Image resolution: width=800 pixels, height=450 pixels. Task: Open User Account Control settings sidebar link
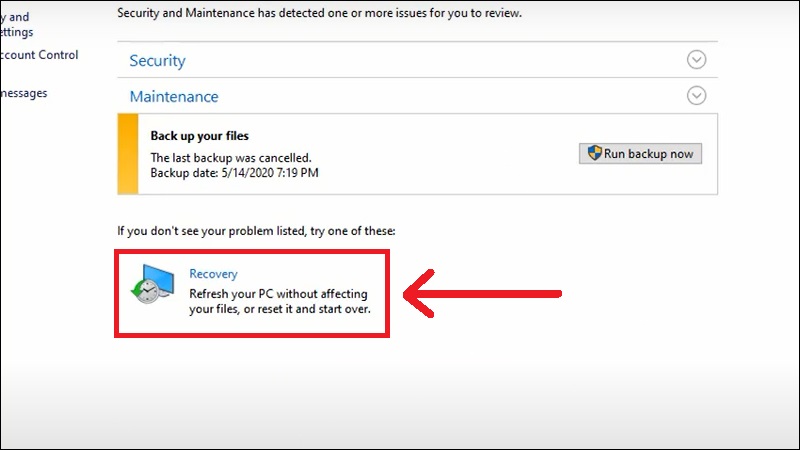pyautogui.click(x=40, y=55)
